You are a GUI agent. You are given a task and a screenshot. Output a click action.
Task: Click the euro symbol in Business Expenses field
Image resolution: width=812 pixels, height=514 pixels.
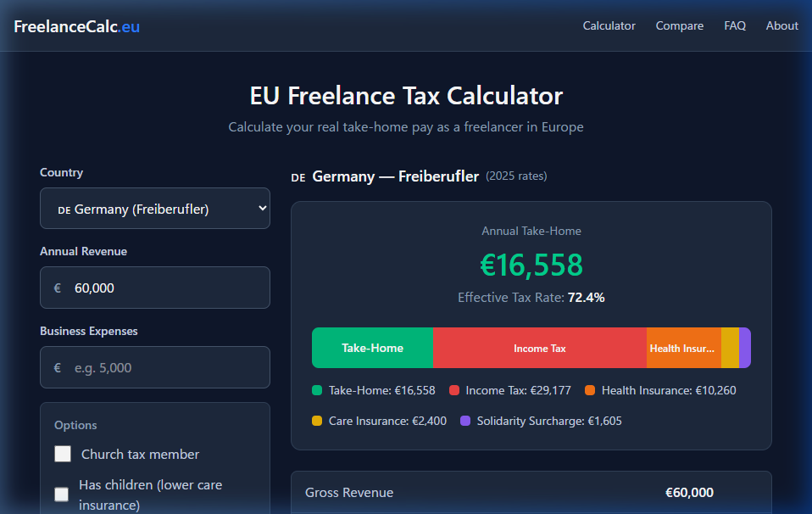[57, 367]
